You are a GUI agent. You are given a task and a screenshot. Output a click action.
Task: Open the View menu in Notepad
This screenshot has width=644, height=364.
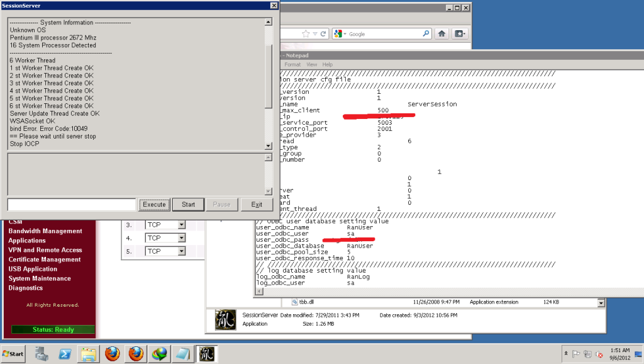[312, 65]
